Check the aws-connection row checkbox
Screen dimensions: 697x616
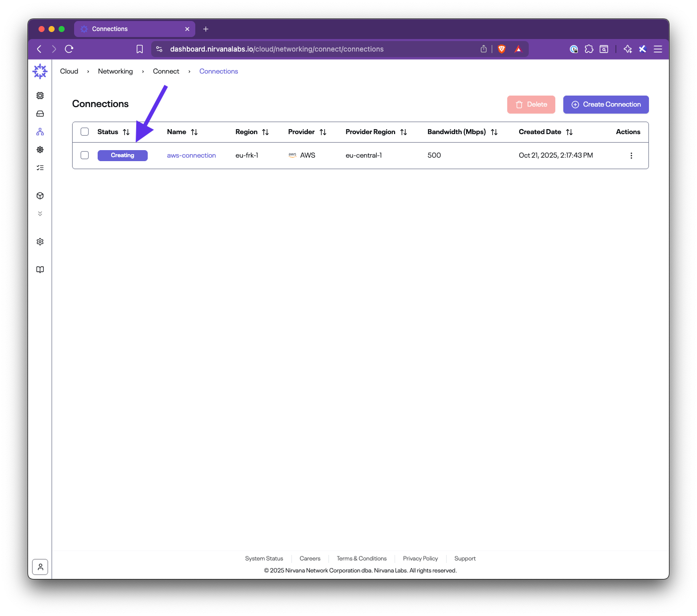pos(85,155)
